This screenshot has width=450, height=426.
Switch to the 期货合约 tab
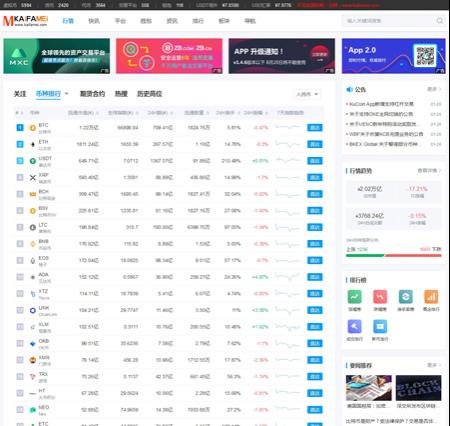pos(92,94)
